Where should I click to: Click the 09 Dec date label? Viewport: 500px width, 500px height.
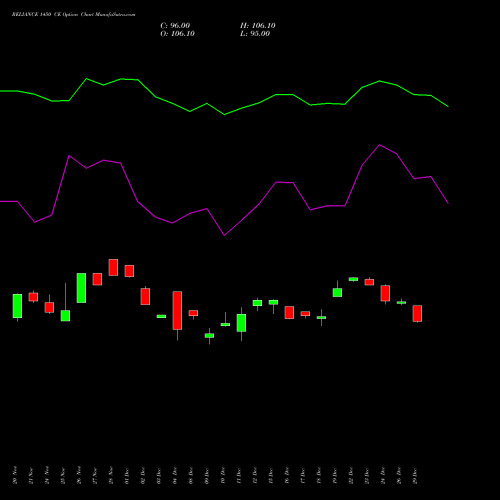207,475
